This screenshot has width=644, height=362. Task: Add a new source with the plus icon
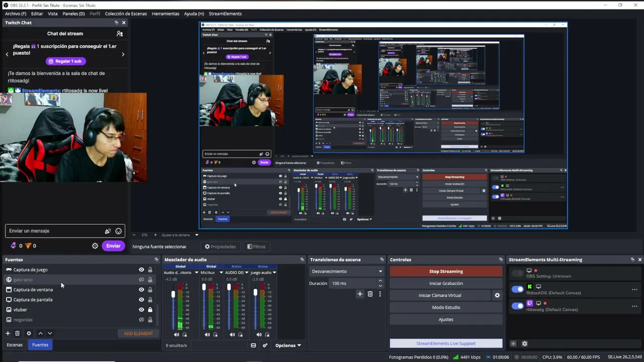[x=8, y=333]
